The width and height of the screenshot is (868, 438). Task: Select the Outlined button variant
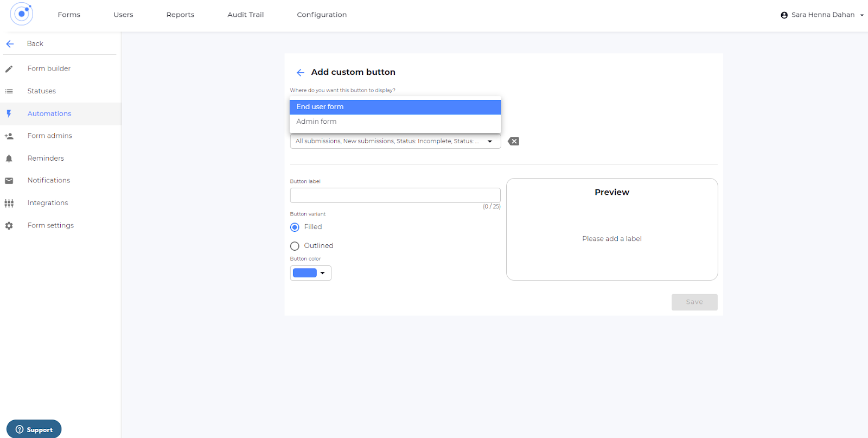point(295,246)
